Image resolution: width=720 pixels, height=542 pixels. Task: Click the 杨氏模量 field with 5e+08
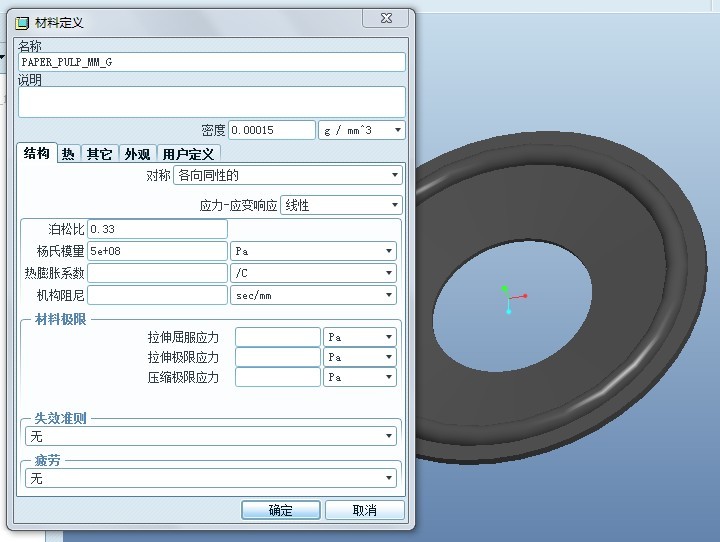pyautogui.click(x=158, y=251)
